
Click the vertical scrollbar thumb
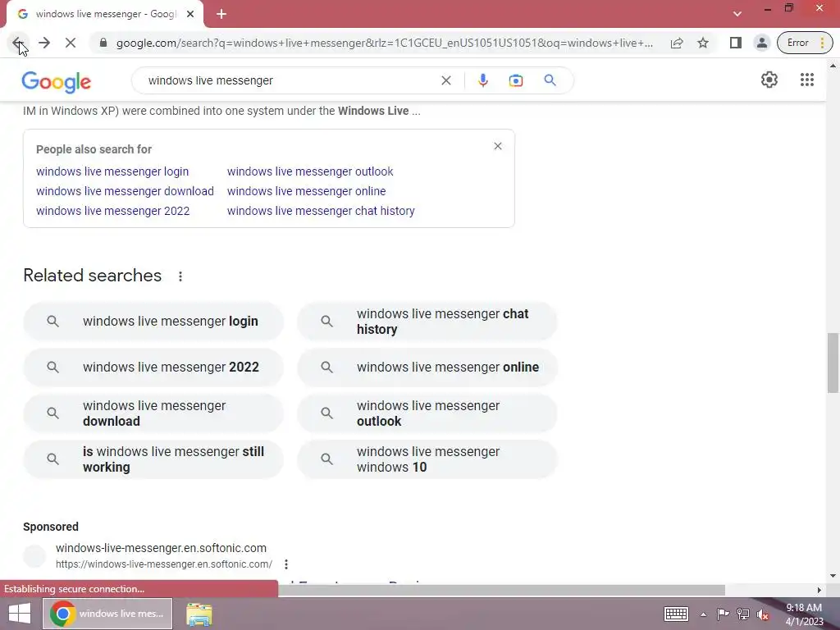(x=833, y=363)
